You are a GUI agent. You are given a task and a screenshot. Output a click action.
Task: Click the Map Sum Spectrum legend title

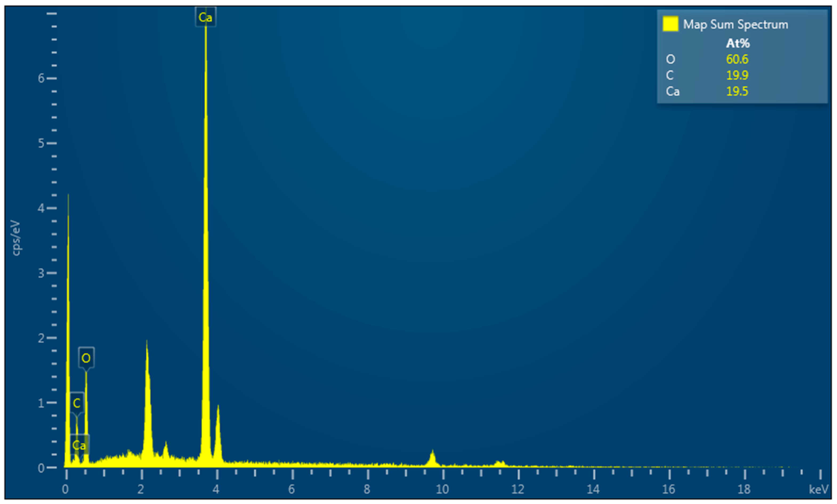(735, 25)
